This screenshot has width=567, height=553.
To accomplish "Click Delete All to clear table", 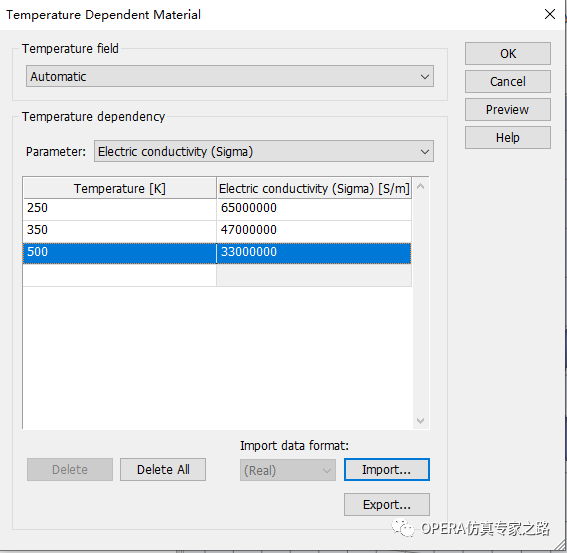I will click(163, 469).
